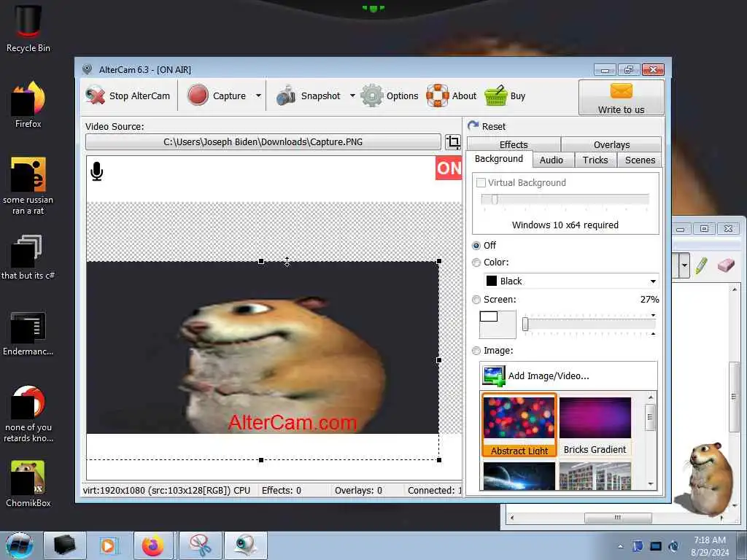Toggle the microphone icon in preview

(97, 171)
